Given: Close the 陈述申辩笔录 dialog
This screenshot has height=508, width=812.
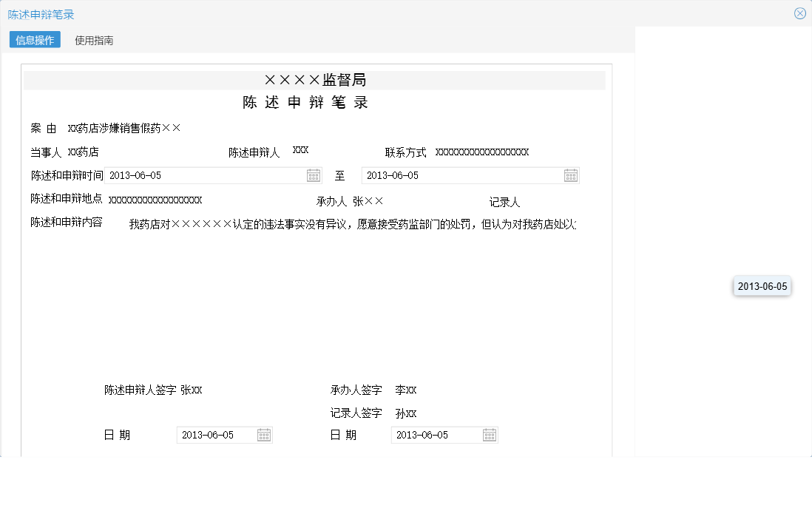Looking at the screenshot, I should coord(799,13).
